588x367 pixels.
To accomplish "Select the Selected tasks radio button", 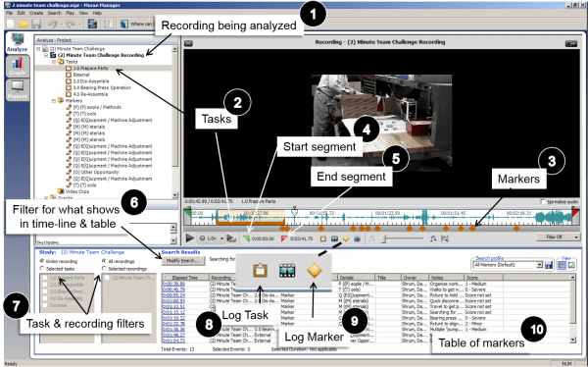I will [x=42, y=269].
